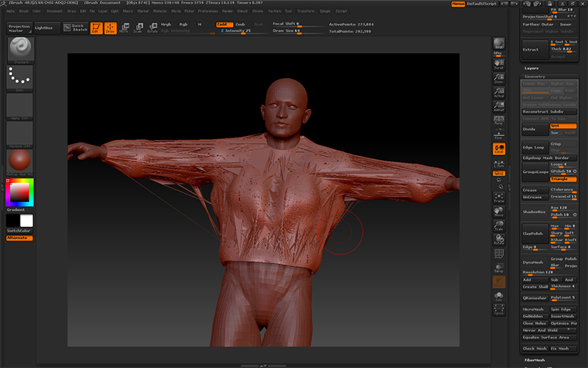Select the Move transform mode in top shelf

pos(124,28)
